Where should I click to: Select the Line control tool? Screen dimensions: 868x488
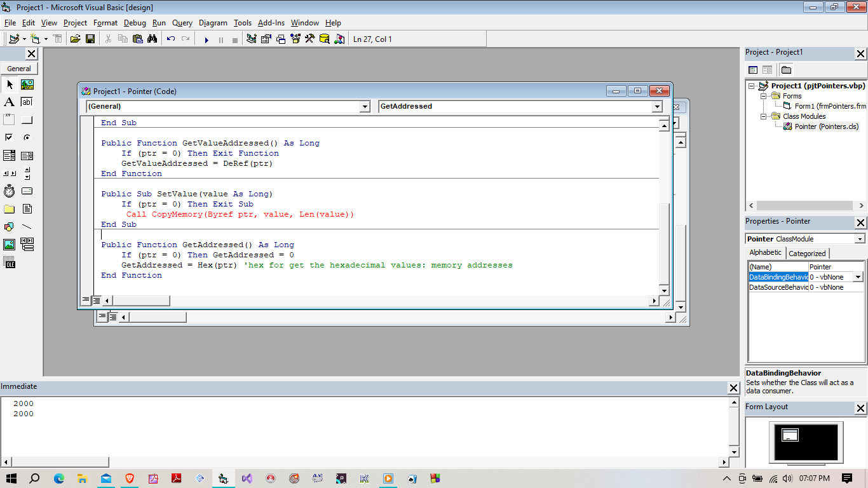27,227
